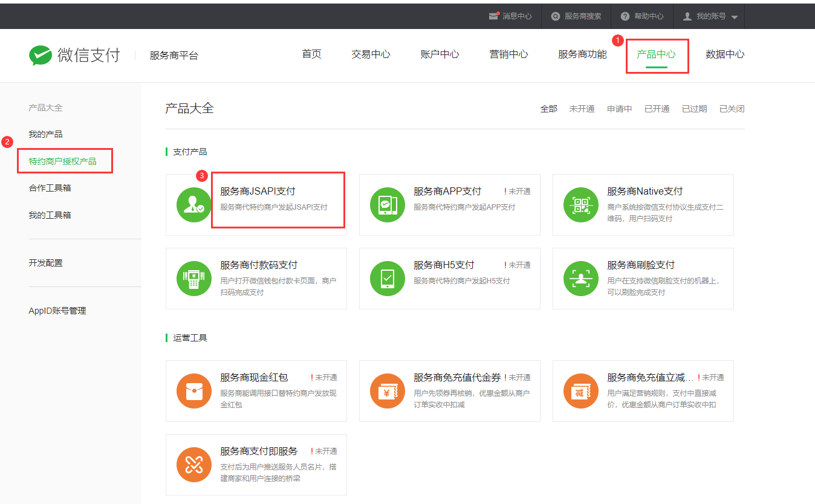Select 特约商户授权产品 in sidebar
Image resolution: width=815 pixels, height=504 pixels.
(x=62, y=161)
